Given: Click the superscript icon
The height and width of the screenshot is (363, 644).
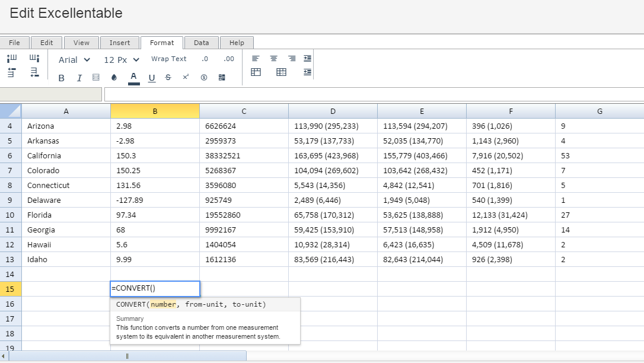Looking at the screenshot, I should coord(186,77).
